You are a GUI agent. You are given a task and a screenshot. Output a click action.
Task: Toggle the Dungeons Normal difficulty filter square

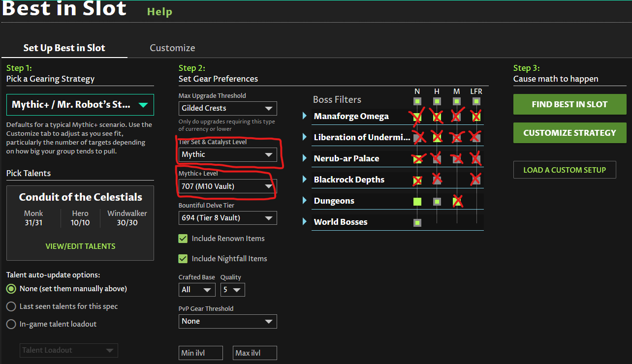click(x=417, y=201)
